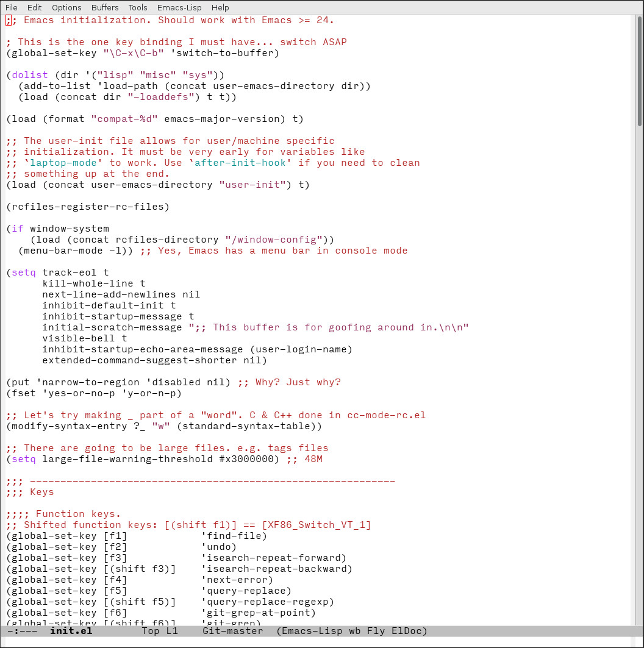Click extended-command-suggest-shorter variable
Screen dimensions: 644x648
[140, 360]
